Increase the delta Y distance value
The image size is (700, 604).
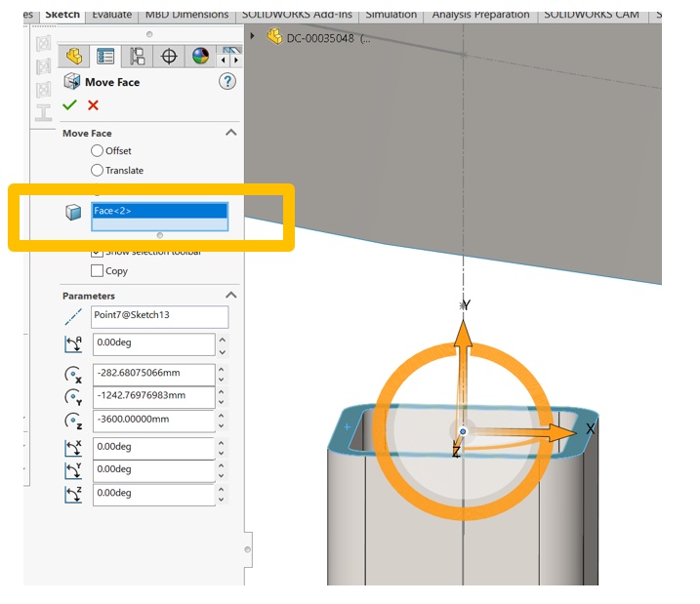(x=222, y=391)
